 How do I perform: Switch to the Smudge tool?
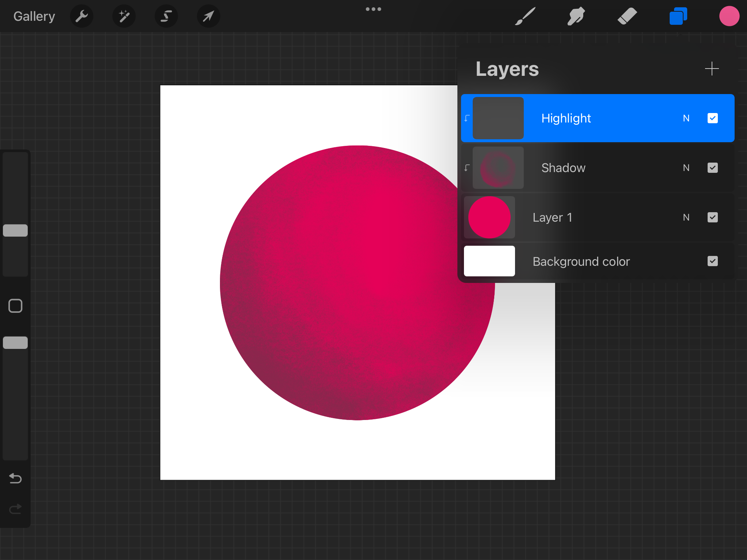click(576, 16)
